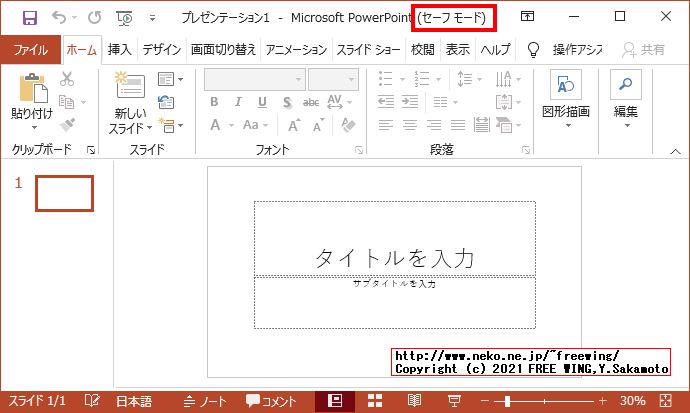Switch to the 挿入 tab
690x413 pixels.
click(120, 50)
